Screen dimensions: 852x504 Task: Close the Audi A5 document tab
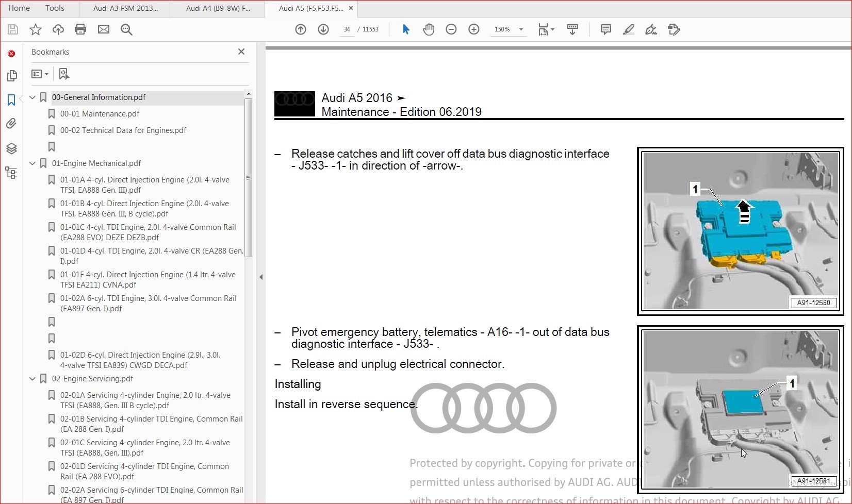click(x=351, y=8)
